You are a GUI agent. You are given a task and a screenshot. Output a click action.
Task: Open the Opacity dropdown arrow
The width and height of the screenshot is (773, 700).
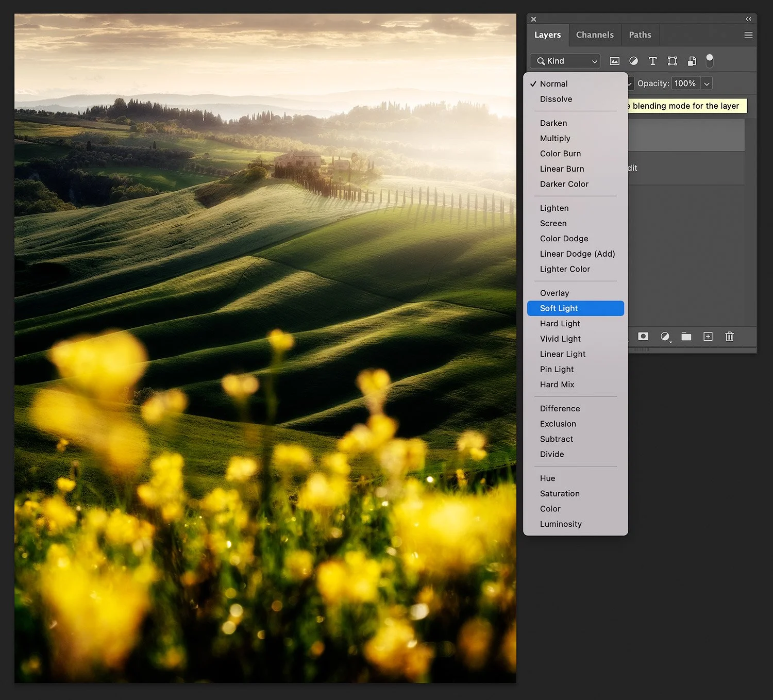pyautogui.click(x=707, y=83)
